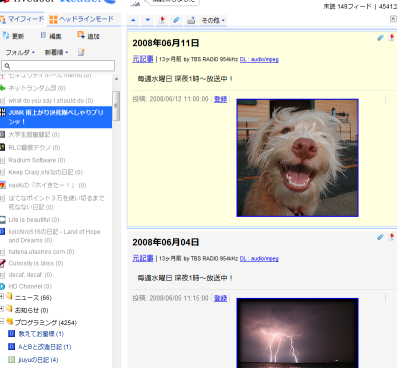The image size is (397, 368).
Task: Select the Keep Crazy;shi3zの日記 feed
Action: click(45, 172)
